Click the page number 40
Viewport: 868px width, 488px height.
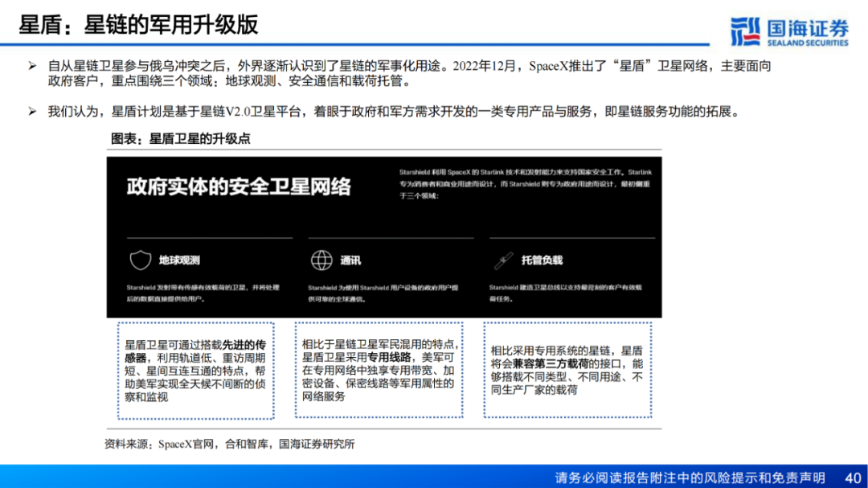coord(853,478)
